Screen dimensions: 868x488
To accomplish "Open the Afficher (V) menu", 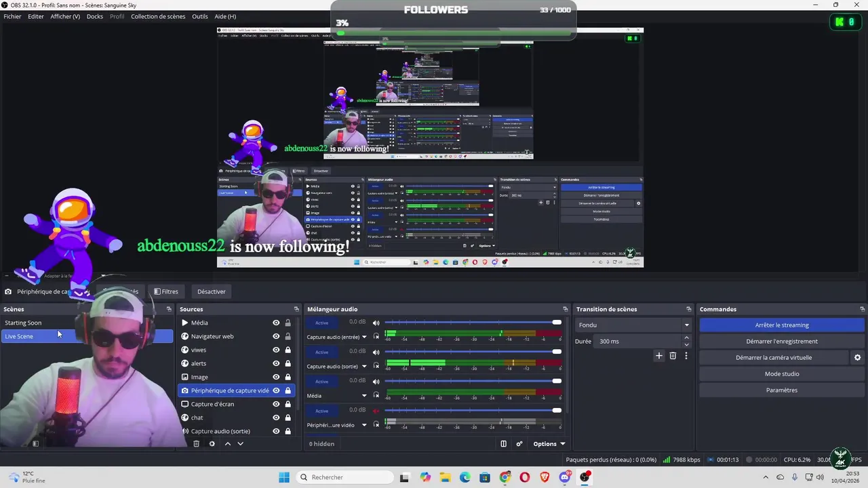I will pyautogui.click(x=65, y=16).
